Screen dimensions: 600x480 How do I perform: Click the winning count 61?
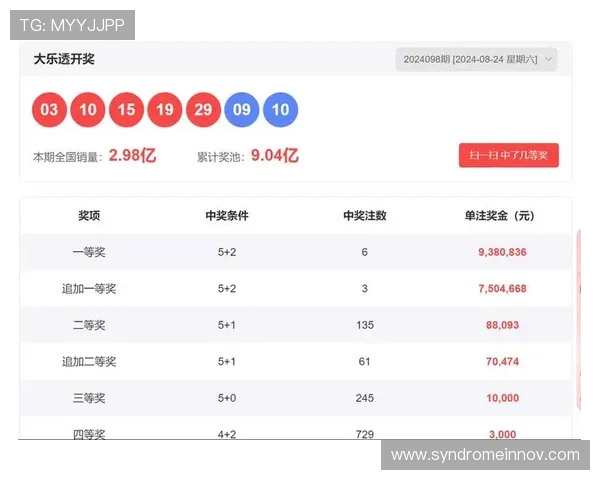click(364, 361)
